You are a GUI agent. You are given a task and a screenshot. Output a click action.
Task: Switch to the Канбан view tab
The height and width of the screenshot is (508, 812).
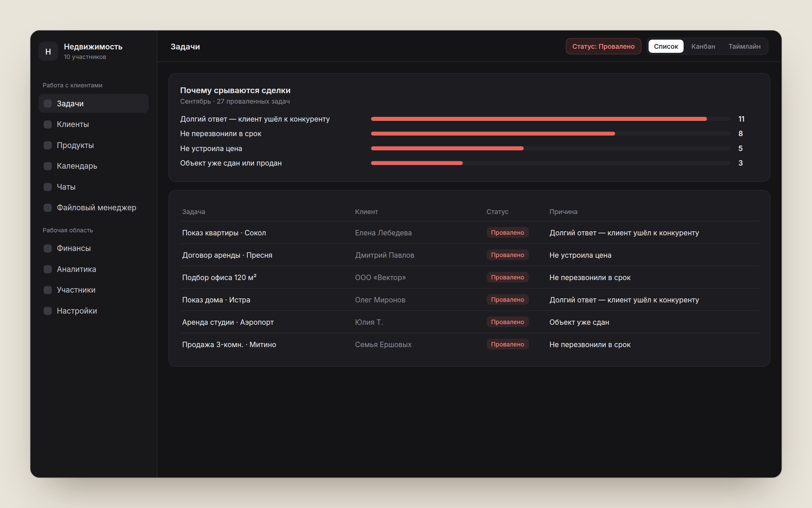coord(703,46)
